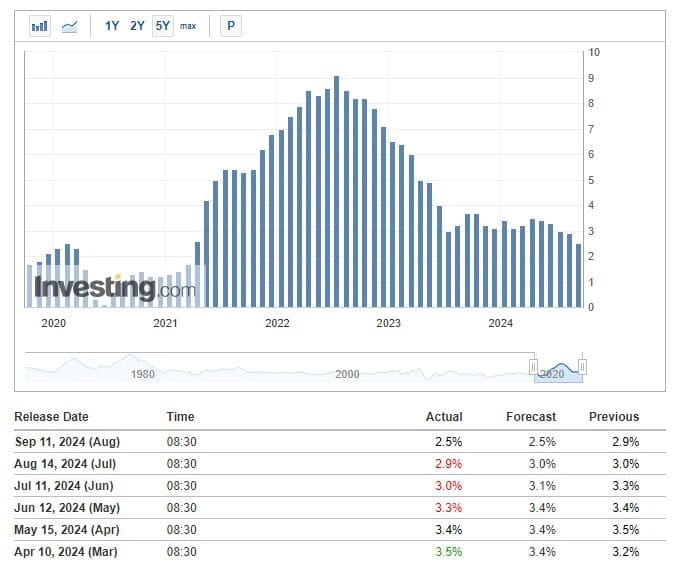This screenshot has height=572, width=674.
Task: Click the last bar of the 2024 data
Action: click(x=579, y=275)
